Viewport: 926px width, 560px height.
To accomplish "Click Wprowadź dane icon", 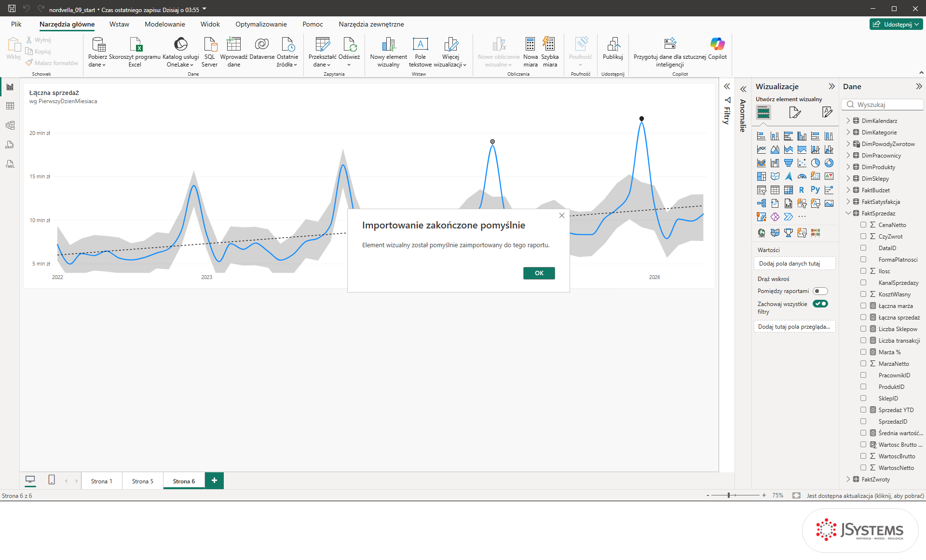I will coord(234,45).
